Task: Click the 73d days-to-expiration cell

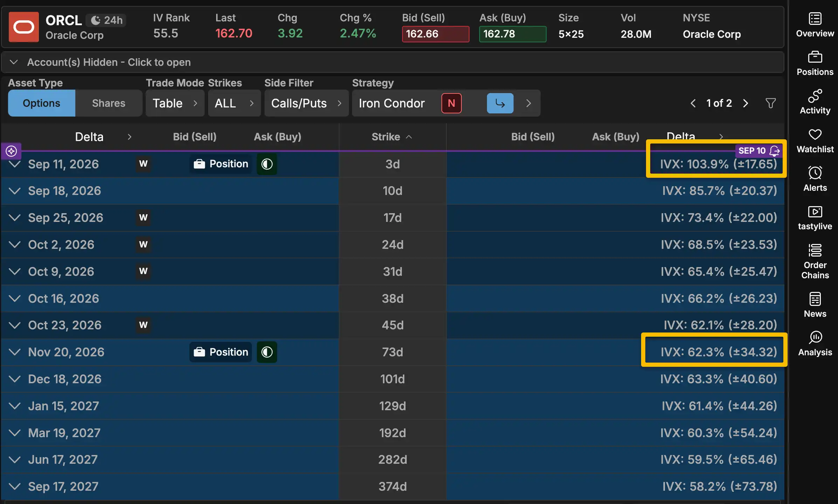Action: pyautogui.click(x=392, y=352)
